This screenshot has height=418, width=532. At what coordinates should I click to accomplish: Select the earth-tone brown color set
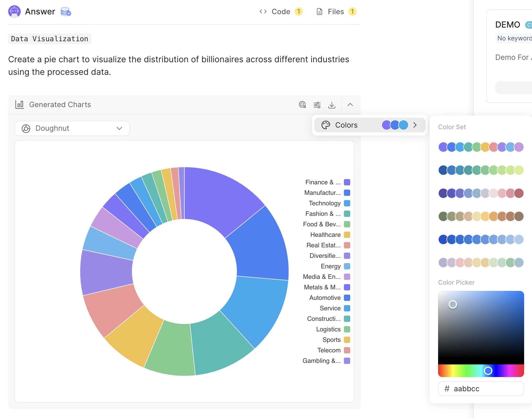coord(481,216)
